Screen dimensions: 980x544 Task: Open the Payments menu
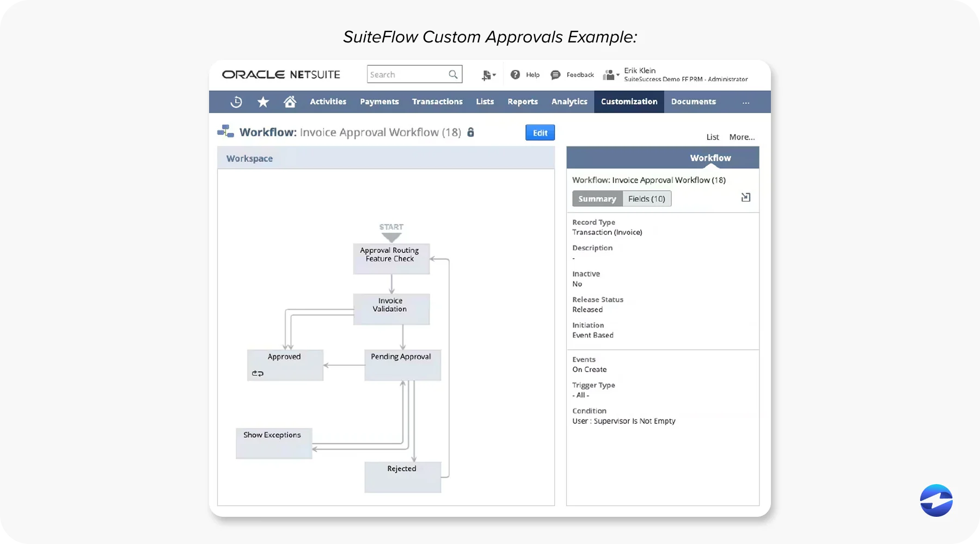(x=379, y=102)
